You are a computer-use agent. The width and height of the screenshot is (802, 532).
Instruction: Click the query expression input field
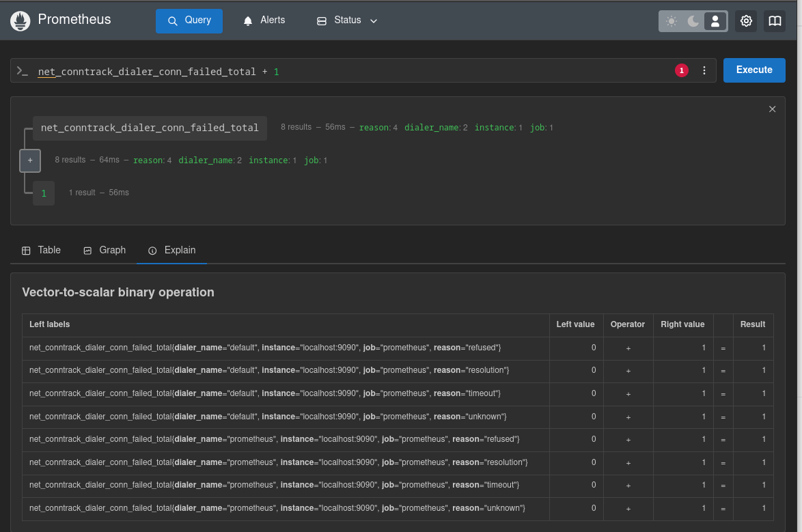(353, 71)
